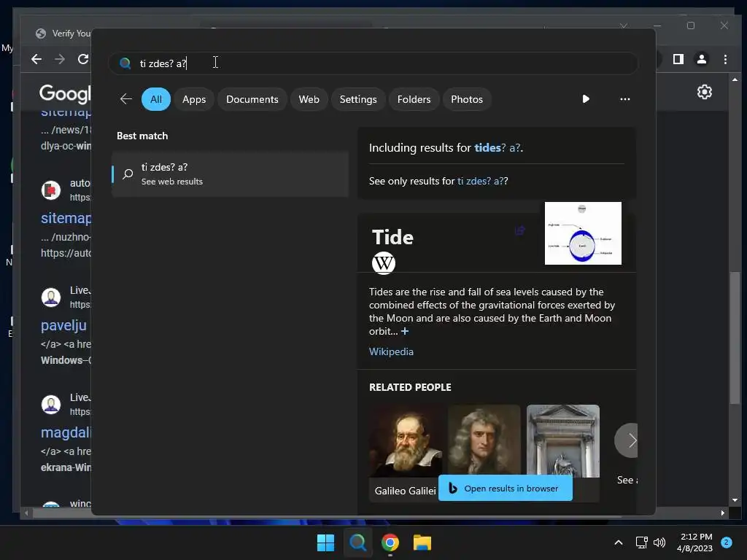Screen dimensions: 747x560
Task: Open the notification badge showing 2
Action: (727, 542)
